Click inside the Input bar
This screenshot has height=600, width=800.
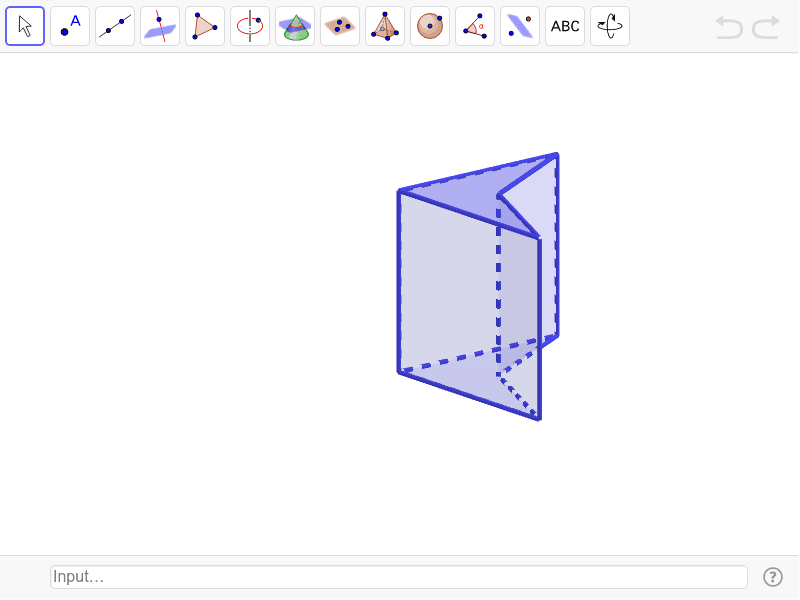pyautogui.click(x=398, y=577)
